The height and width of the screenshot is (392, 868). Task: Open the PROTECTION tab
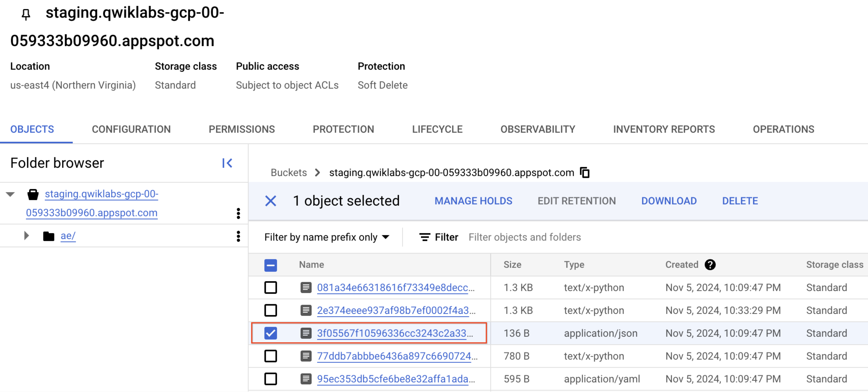click(x=343, y=129)
